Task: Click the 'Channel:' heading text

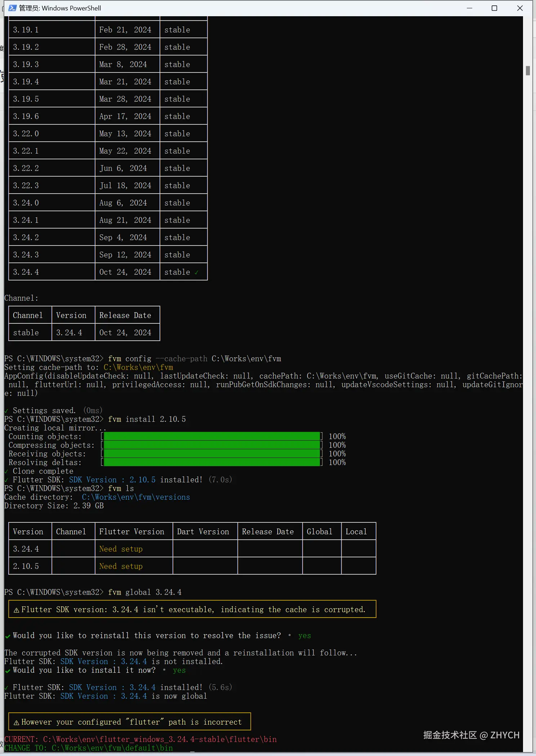Action: [x=21, y=298]
